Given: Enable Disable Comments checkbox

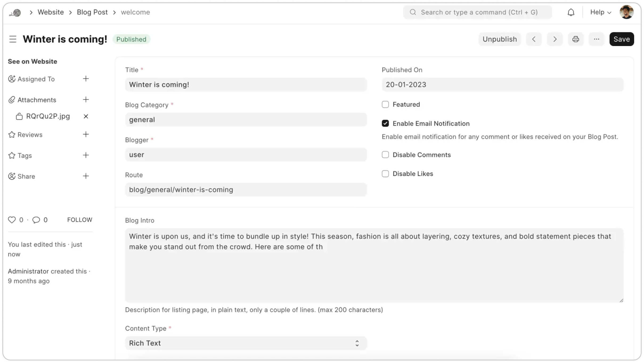Looking at the screenshot, I should pos(385,155).
